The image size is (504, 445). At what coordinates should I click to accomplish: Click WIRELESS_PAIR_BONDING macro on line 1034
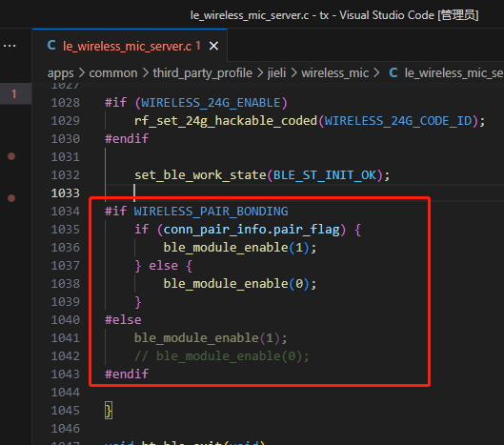coord(211,212)
